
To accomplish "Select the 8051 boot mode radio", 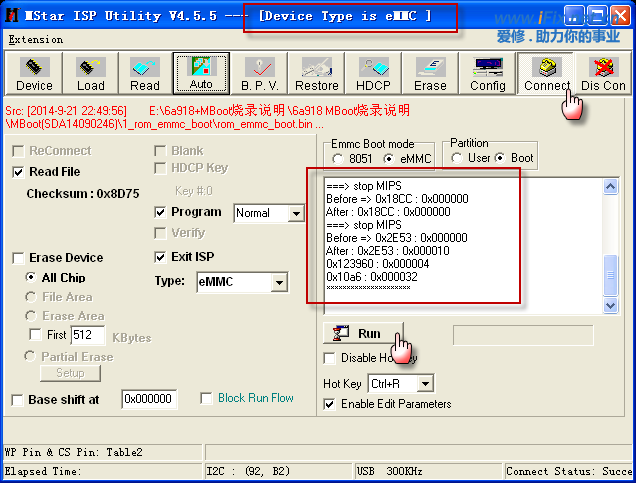I will (339, 159).
